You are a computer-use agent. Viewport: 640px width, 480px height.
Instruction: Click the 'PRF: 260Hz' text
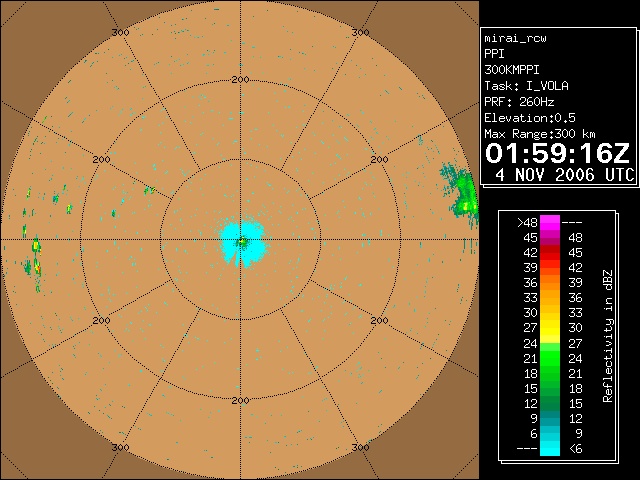[x=519, y=102]
